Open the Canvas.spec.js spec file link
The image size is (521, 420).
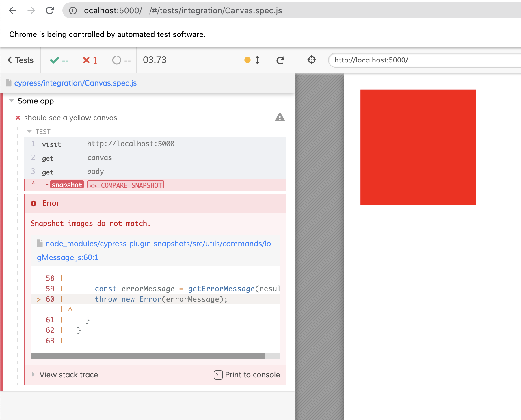pos(75,83)
